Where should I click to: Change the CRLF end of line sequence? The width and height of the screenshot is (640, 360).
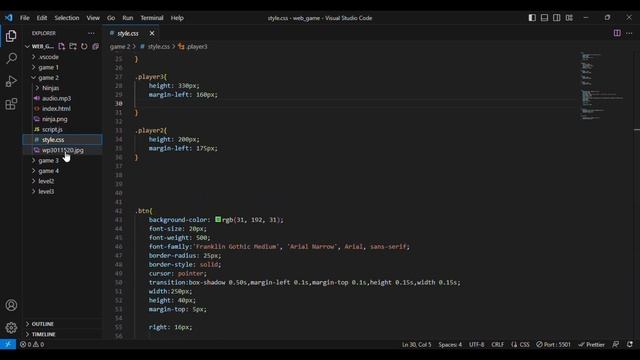pos(498,344)
